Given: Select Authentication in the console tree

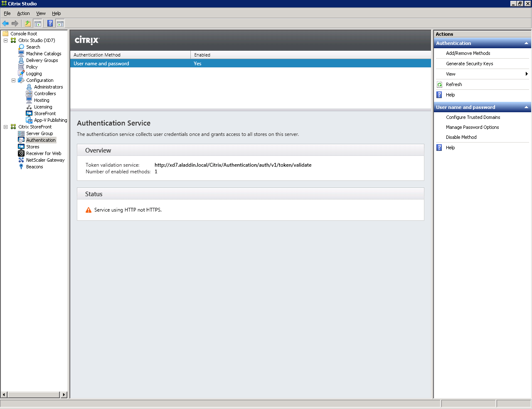Looking at the screenshot, I should click(41, 140).
